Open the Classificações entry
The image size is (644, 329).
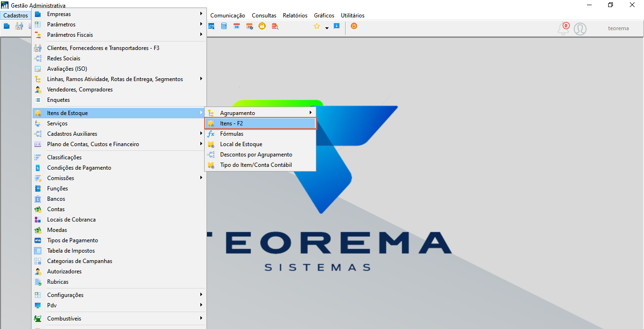pos(119,157)
